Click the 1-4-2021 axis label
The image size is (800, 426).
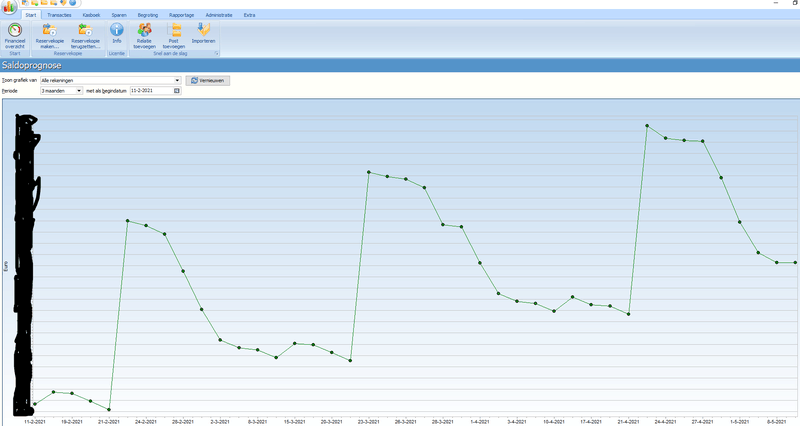480,422
